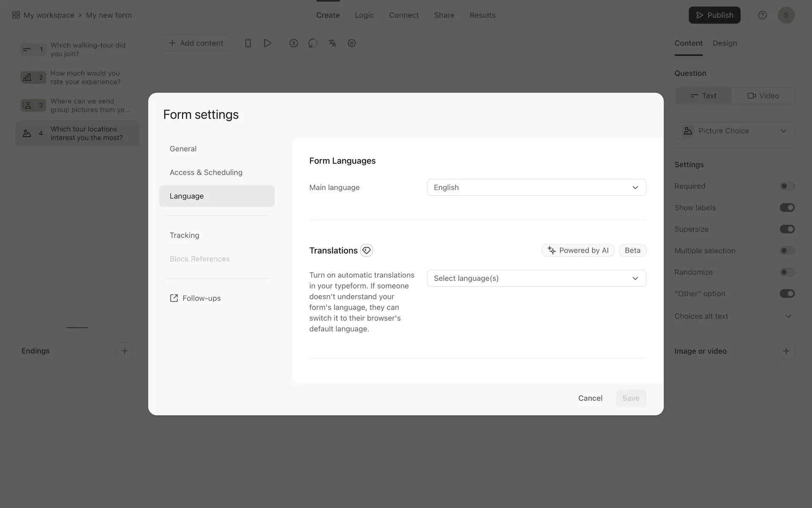Expand the Choices alt text section
The height and width of the screenshot is (508, 812).
click(x=788, y=316)
